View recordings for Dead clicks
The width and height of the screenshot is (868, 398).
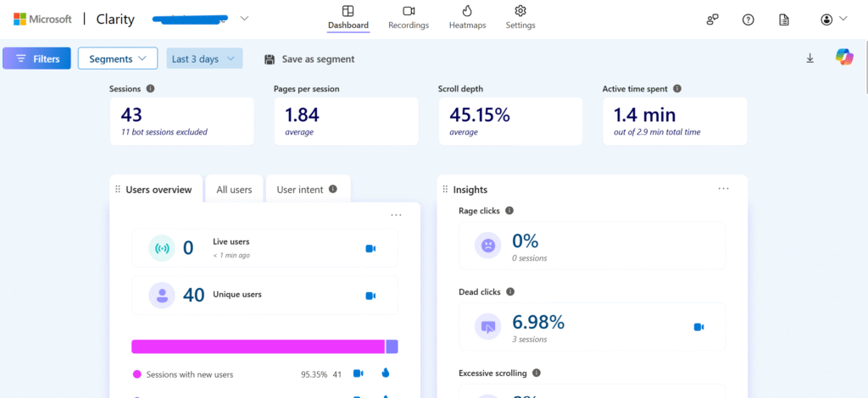click(x=699, y=327)
